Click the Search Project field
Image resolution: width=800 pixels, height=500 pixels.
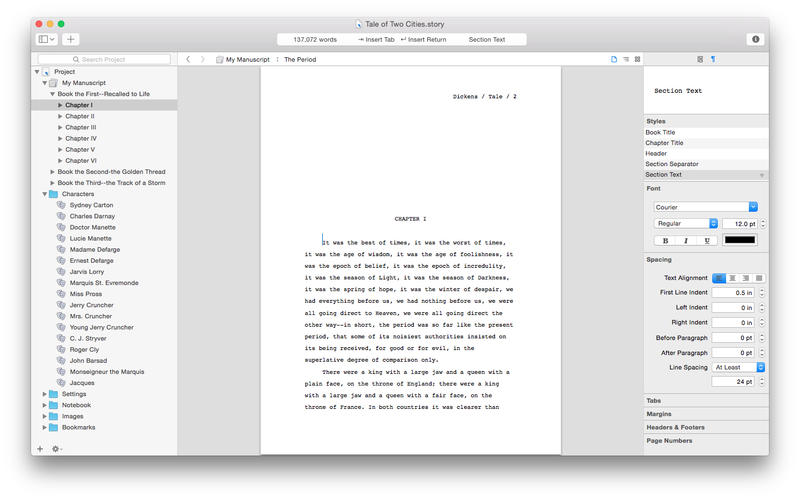[105, 60]
